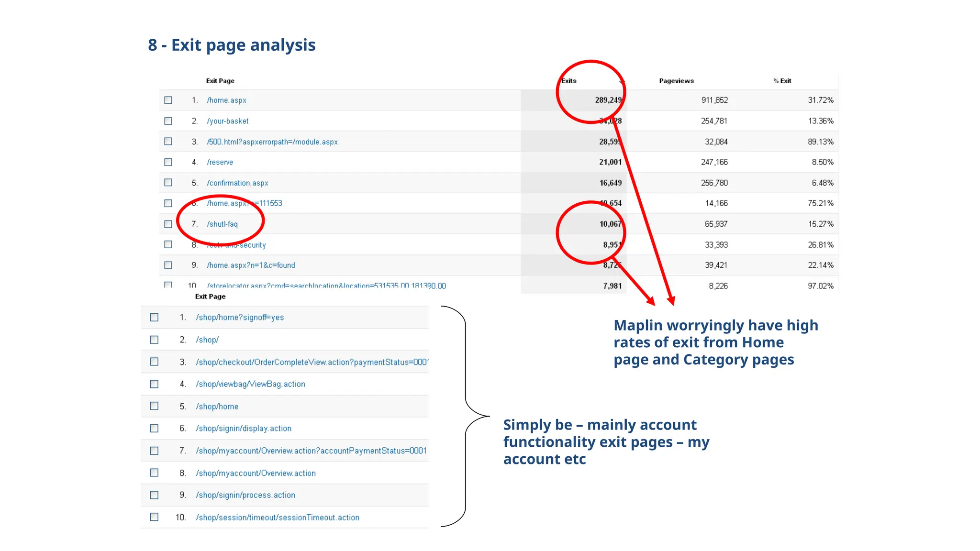The image size is (980, 551).
Task: Click the pageviews value 247,166
Action: pos(714,162)
